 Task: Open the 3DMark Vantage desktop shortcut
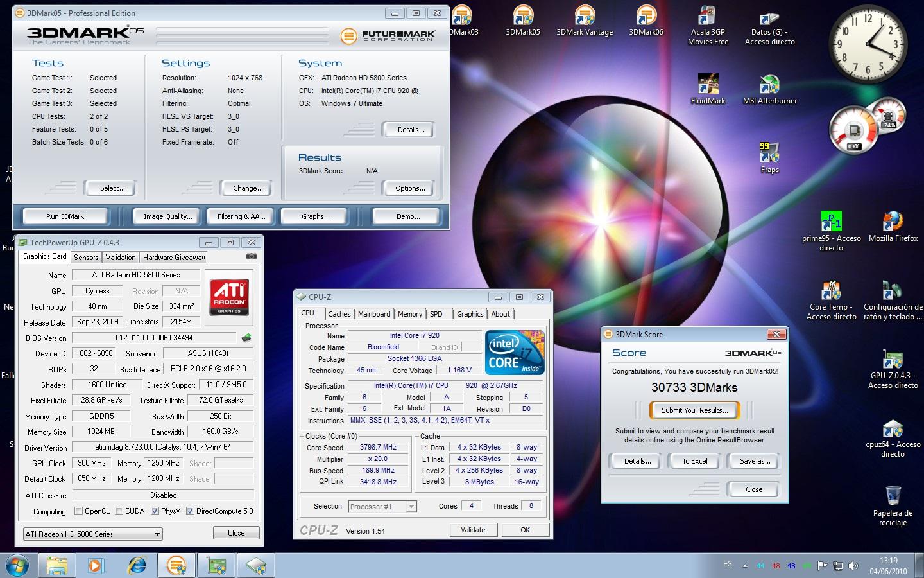pos(585,21)
